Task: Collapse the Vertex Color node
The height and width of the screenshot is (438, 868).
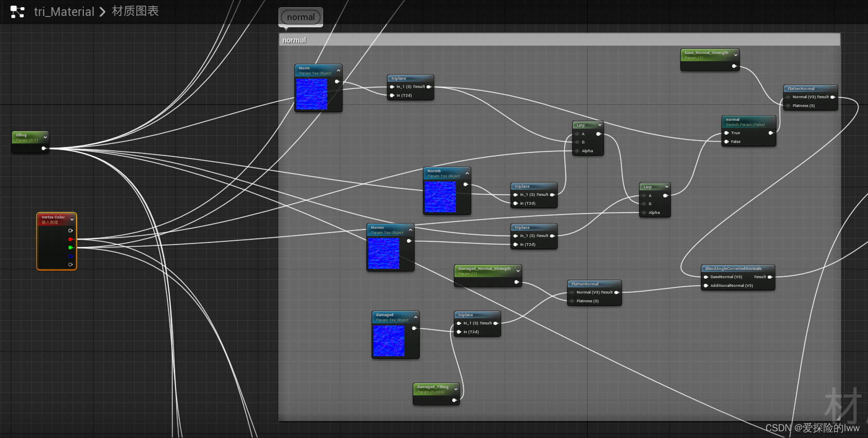Action: click(x=72, y=220)
